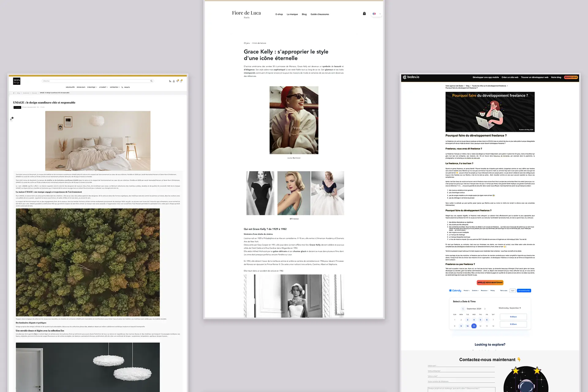Click the Calendly Pricing link
The height and width of the screenshot is (392, 588).
tap(492, 291)
